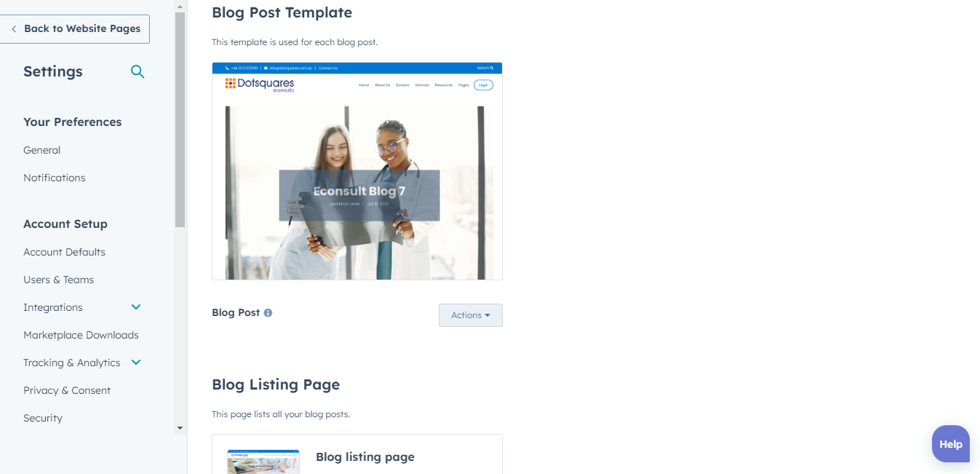Select Users & Teams
Viewport: 980px width, 474px height.
point(59,280)
